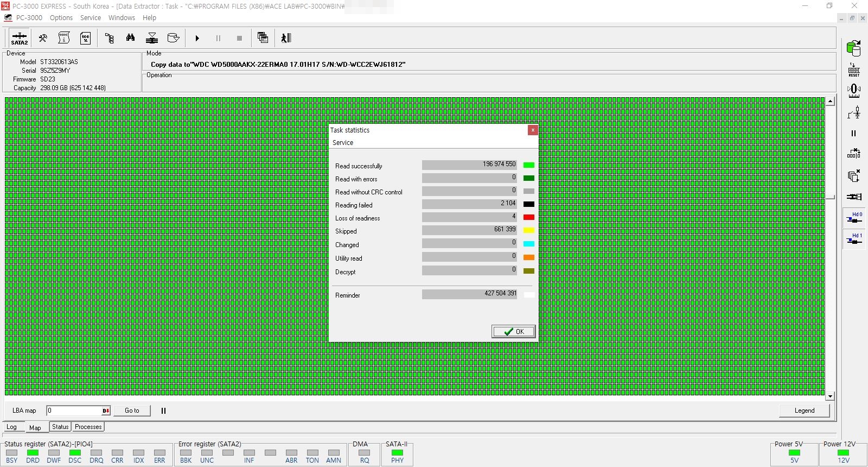Screen dimensions: 868x467
Task: Switch to the Log tab
Action: [x=12, y=427]
